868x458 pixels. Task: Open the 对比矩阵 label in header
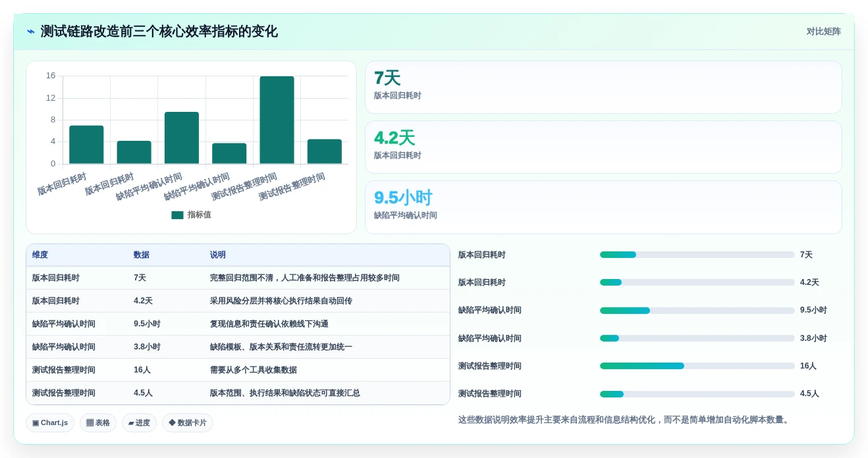pyautogui.click(x=823, y=32)
